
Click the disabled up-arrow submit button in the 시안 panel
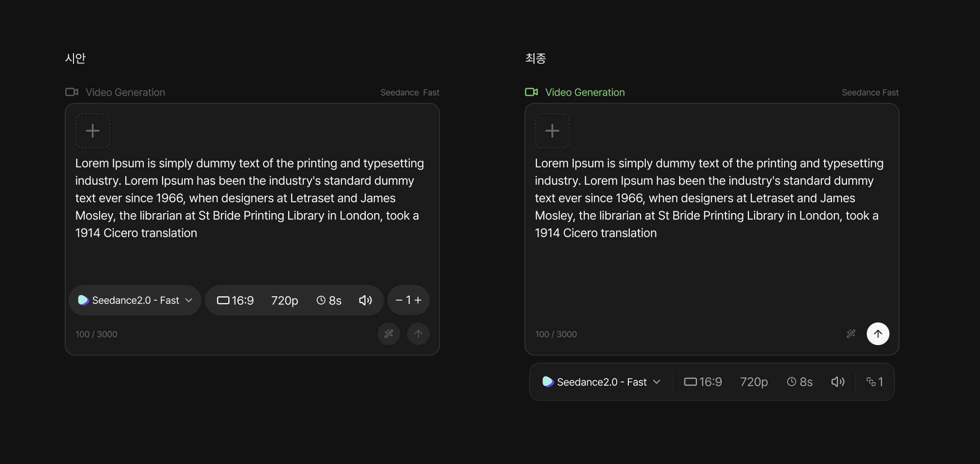click(418, 334)
